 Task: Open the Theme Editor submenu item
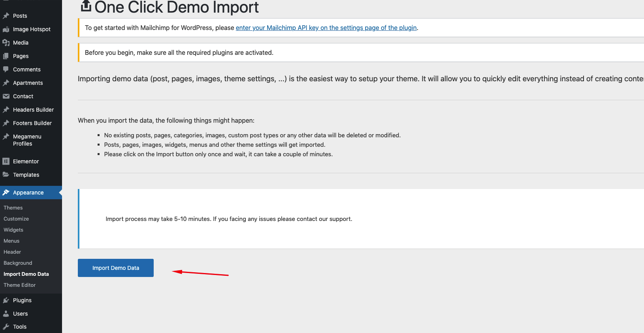click(x=19, y=285)
